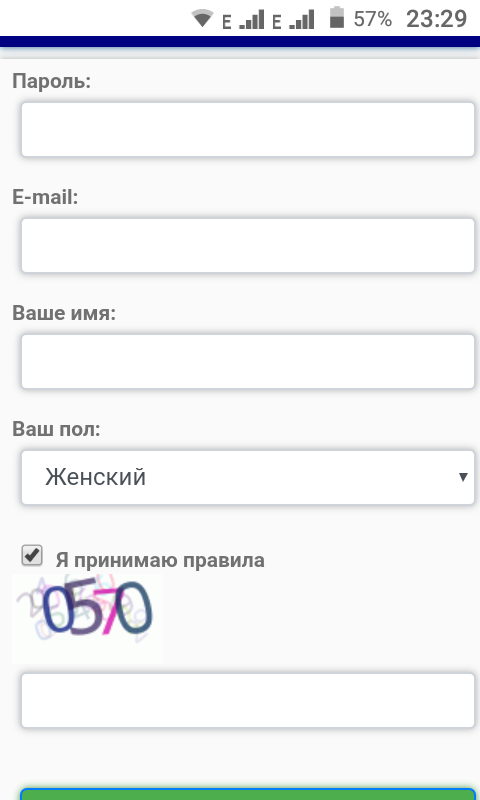The image size is (480, 800).
Task: Tap the 23:29 clock in status bar
Action: [x=436, y=19]
